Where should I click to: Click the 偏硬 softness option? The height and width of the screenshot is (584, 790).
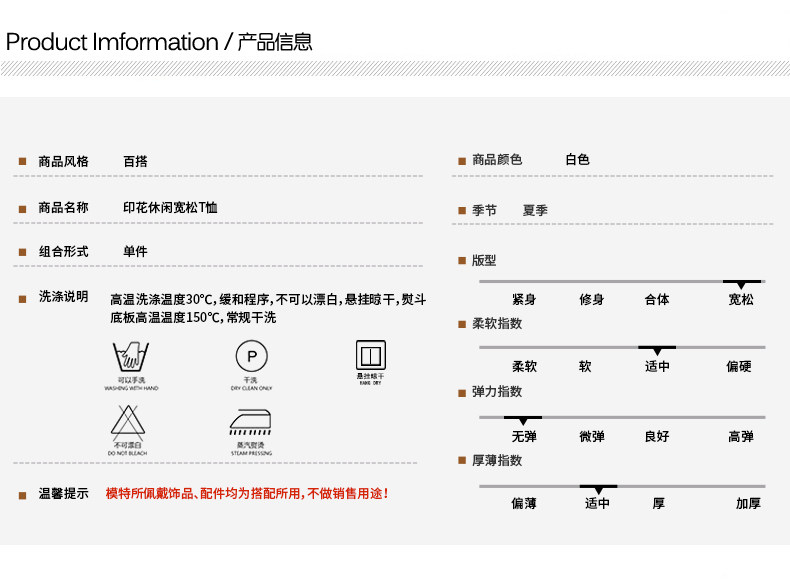click(739, 366)
